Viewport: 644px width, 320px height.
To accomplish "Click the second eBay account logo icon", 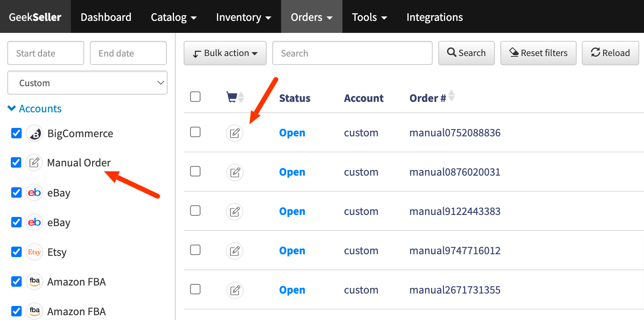I will 34,222.
